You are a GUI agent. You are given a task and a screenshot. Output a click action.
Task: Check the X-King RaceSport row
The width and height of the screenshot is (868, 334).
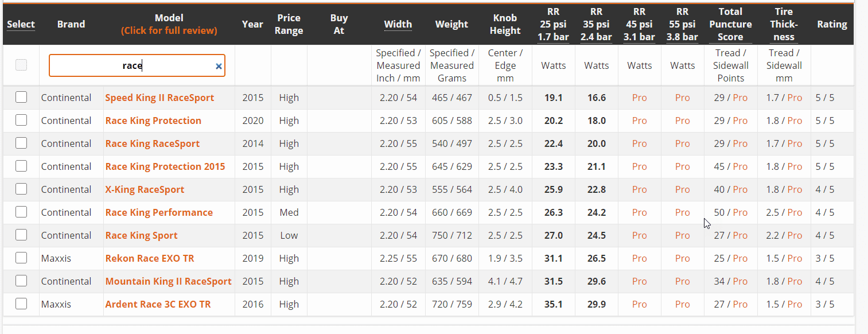21,189
